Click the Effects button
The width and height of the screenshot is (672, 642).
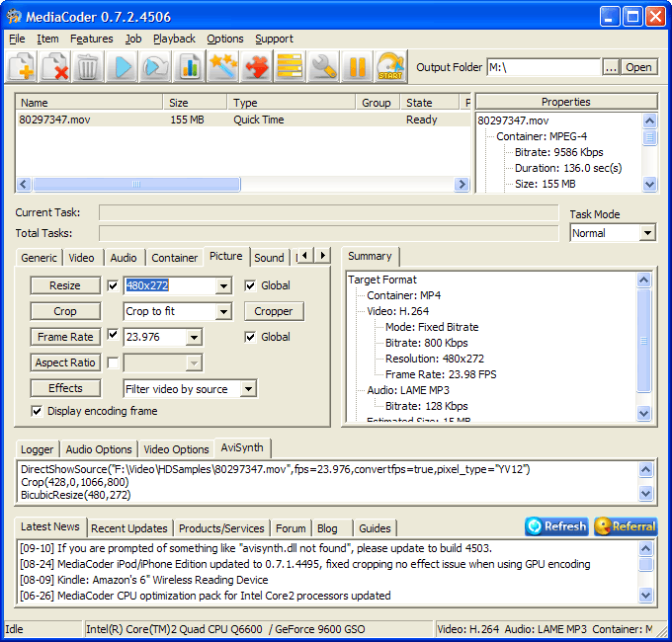point(65,388)
